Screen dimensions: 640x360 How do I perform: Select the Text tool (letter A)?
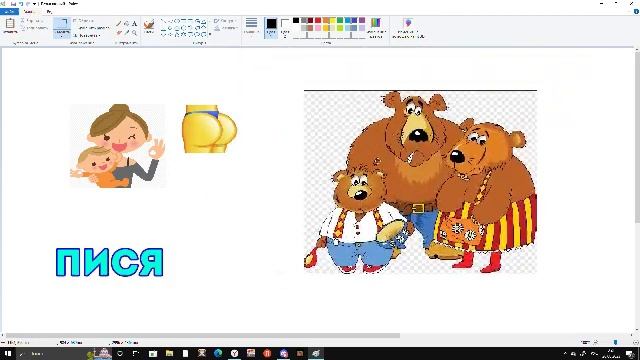tap(134, 24)
